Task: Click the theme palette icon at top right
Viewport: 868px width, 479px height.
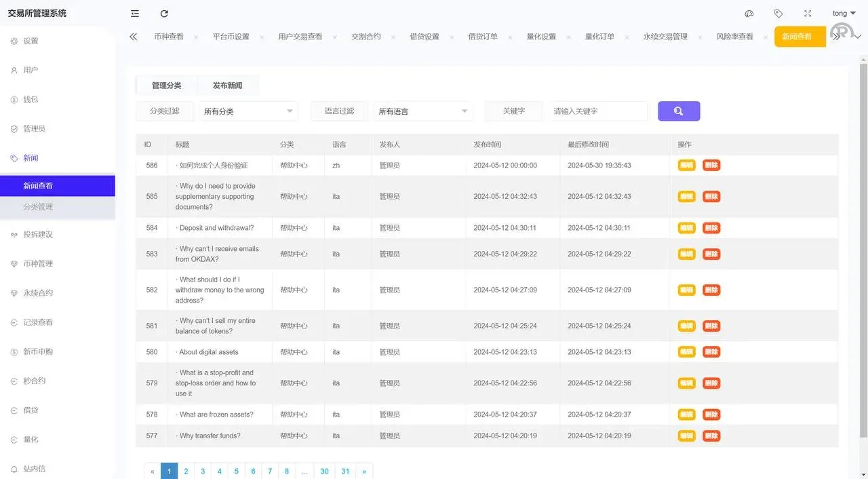Action: (749, 13)
